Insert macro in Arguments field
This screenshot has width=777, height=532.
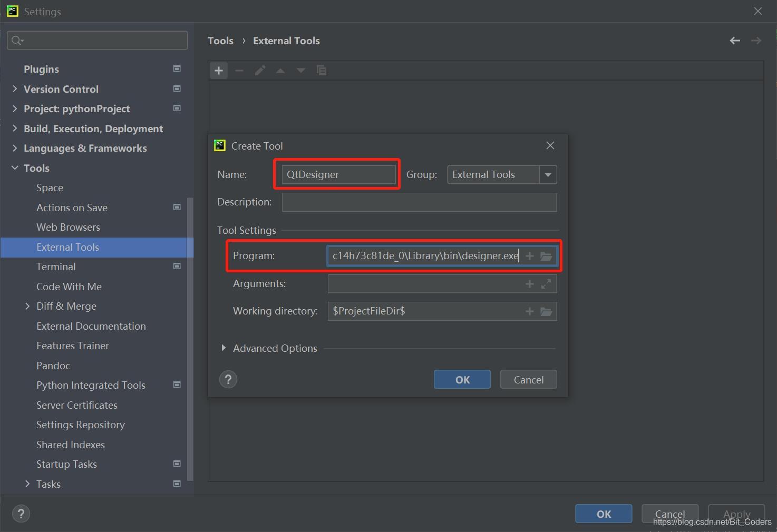tap(530, 284)
